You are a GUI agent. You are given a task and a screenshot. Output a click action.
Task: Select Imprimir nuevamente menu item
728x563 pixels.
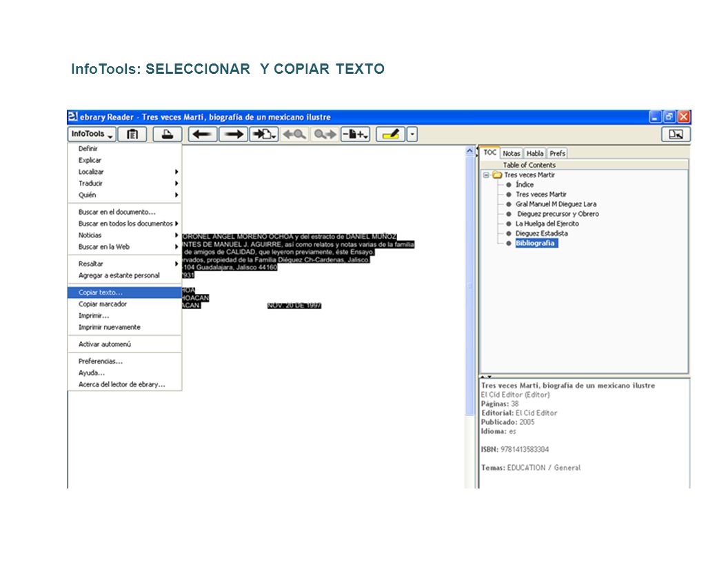[x=124, y=328]
